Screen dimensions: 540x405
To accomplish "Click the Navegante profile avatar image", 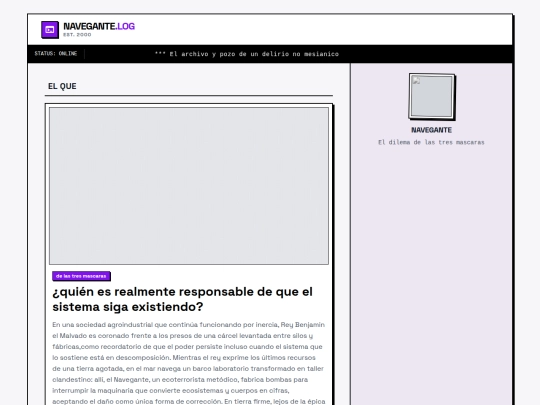I will tap(432, 97).
